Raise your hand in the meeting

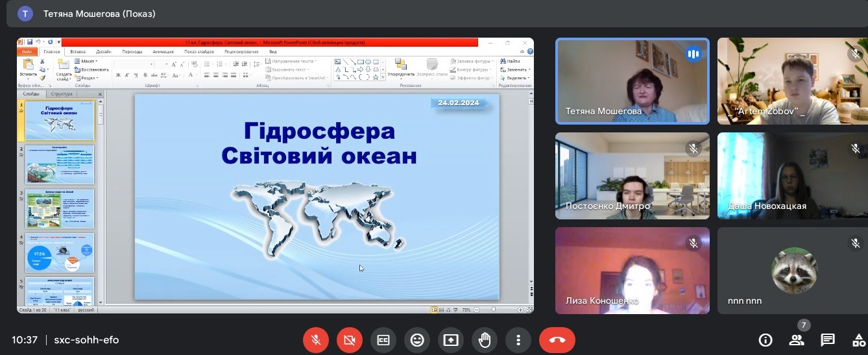click(x=485, y=339)
